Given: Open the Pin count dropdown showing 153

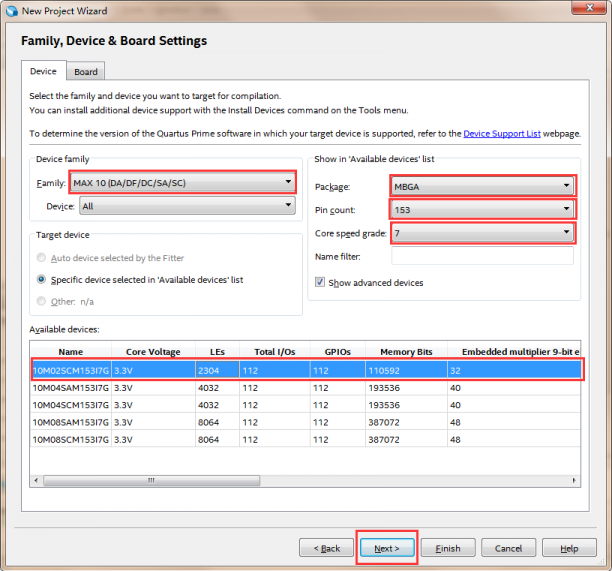Looking at the screenshot, I should tap(482, 210).
